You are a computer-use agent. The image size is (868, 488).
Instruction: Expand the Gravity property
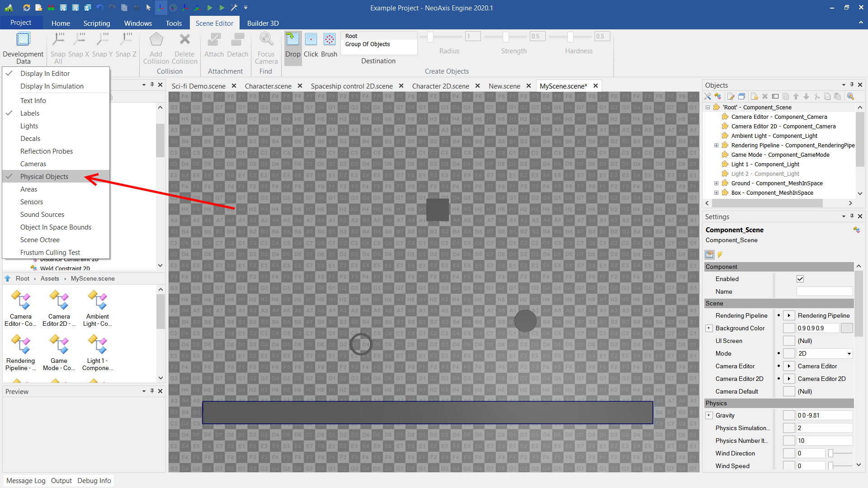point(709,416)
